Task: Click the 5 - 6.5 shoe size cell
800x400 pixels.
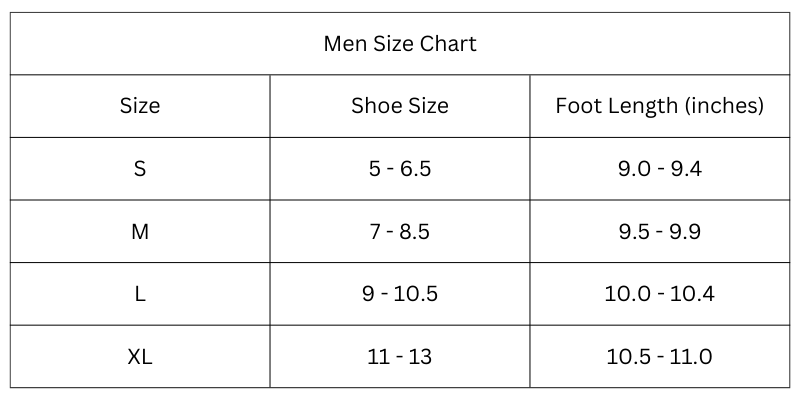Action: [x=400, y=169]
